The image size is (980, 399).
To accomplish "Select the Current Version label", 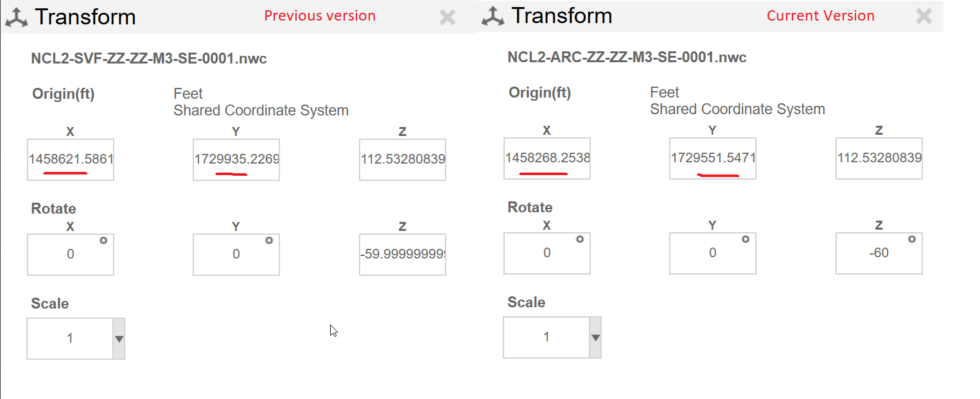I will click(821, 15).
